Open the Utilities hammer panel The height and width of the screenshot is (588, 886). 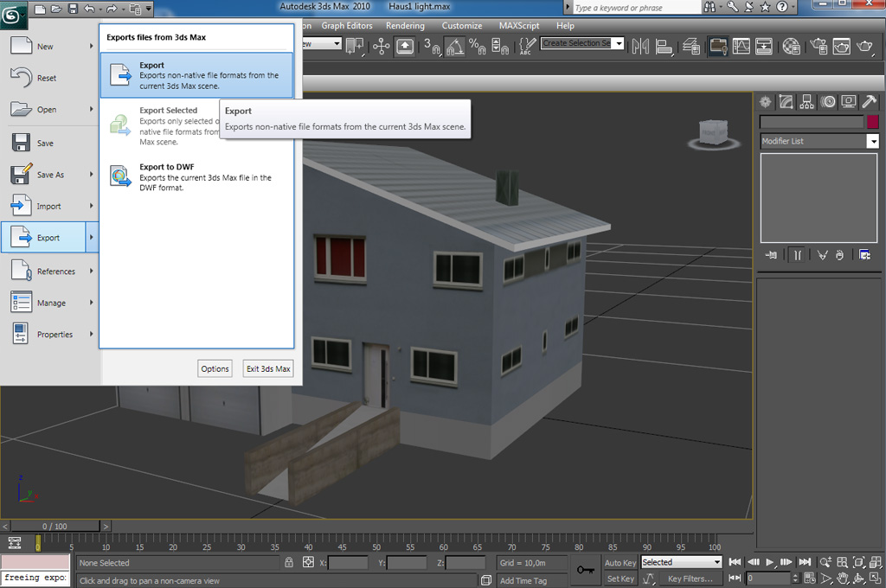point(870,102)
